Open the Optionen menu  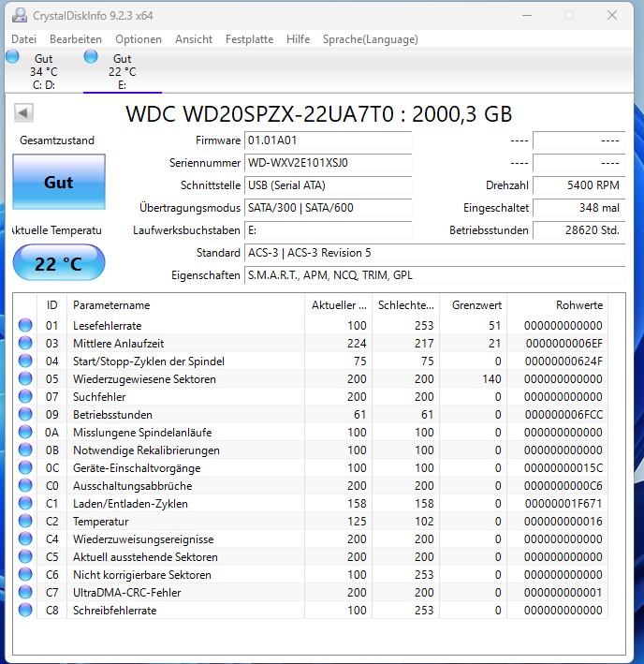pyautogui.click(x=139, y=39)
